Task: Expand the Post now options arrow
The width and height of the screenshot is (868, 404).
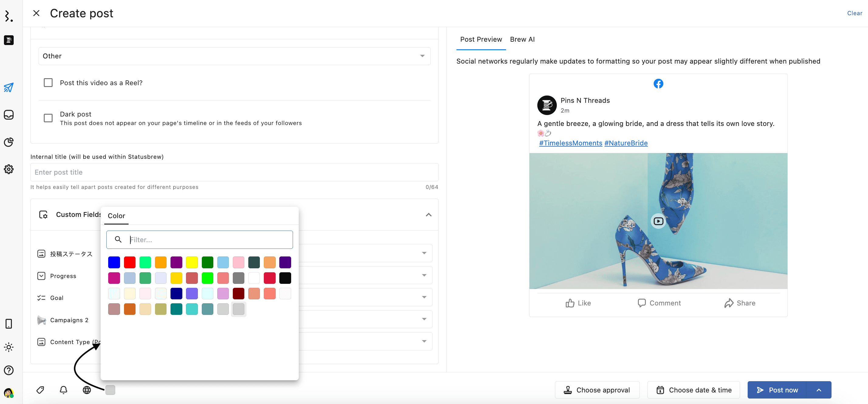Action: 818,390
